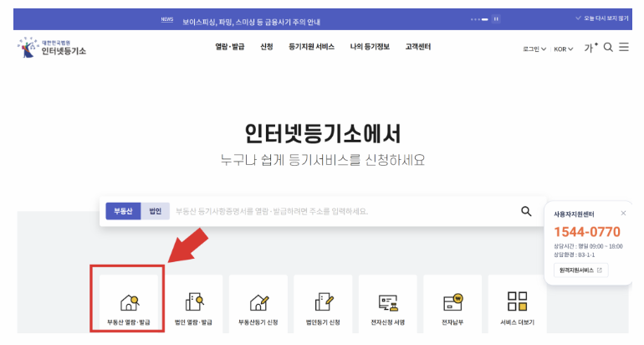The height and width of the screenshot is (345, 644).
Task: Open the 신청 menu
Action: pos(267,47)
